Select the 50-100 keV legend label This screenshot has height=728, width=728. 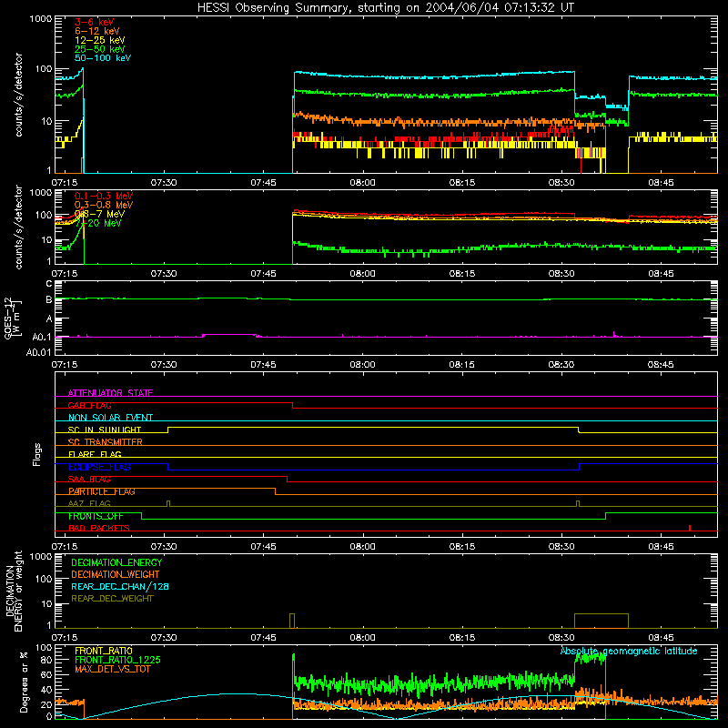pyautogui.click(x=103, y=58)
